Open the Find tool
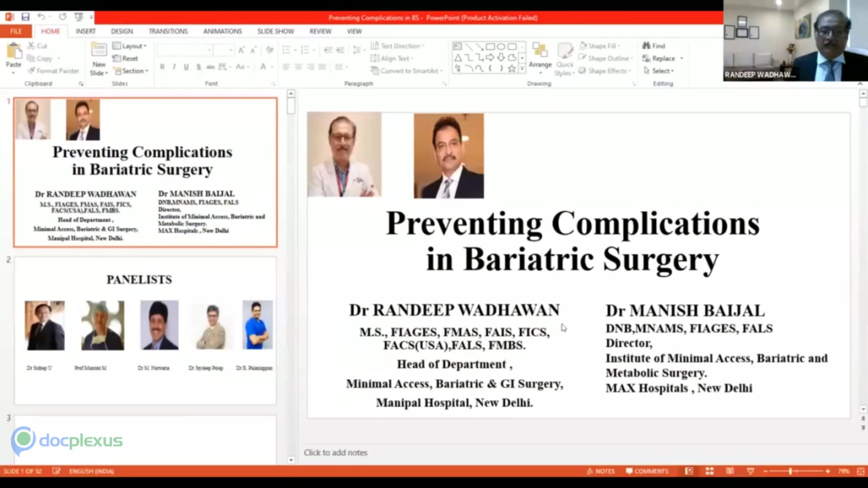The height and width of the screenshot is (488, 868). 654,46
